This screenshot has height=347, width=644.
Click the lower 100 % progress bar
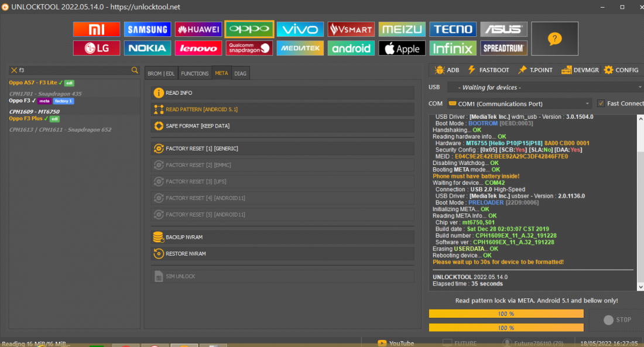point(506,328)
